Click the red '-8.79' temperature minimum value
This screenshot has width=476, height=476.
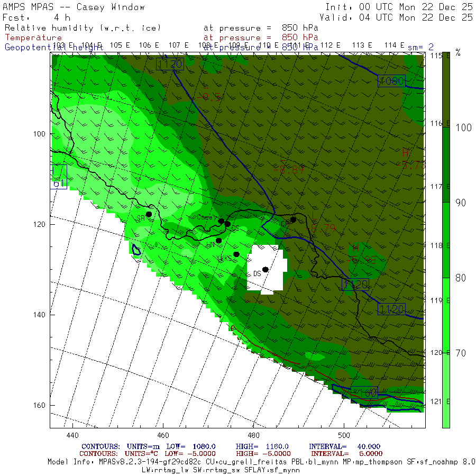pyautogui.click(x=321, y=228)
